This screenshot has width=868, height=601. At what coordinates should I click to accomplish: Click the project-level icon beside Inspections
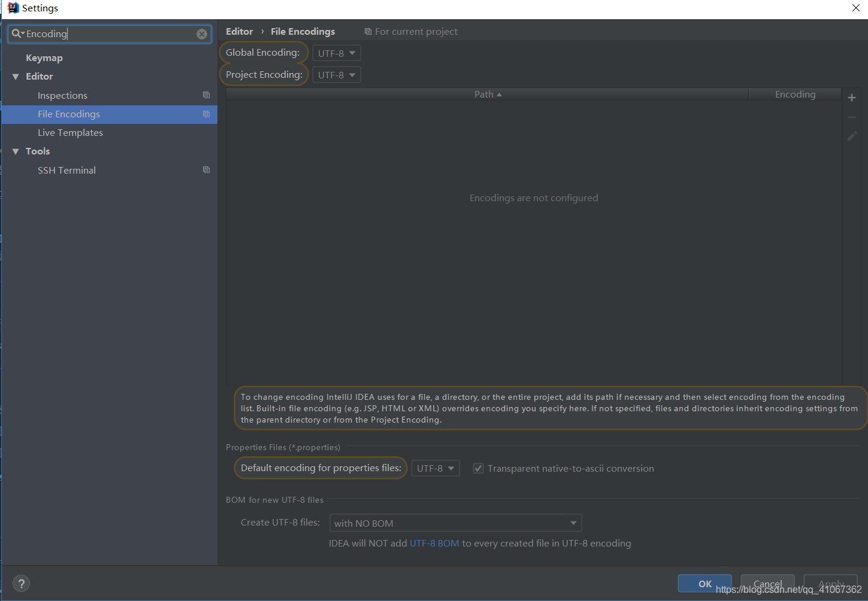(x=206, y=95)
